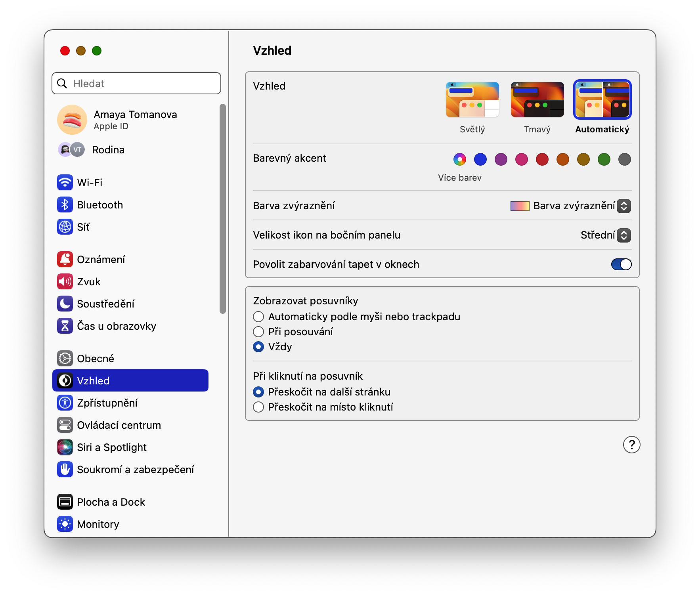Image resolution: width=700 pixels, height=596 pixels.
Task: Pick red accent color
Action: [542, 159]
